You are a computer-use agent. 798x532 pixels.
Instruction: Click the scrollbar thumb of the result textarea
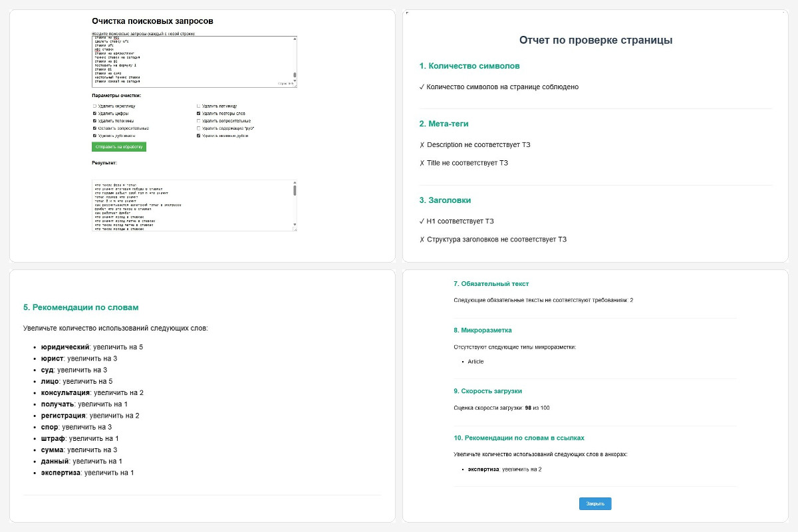tap(295, 191)
